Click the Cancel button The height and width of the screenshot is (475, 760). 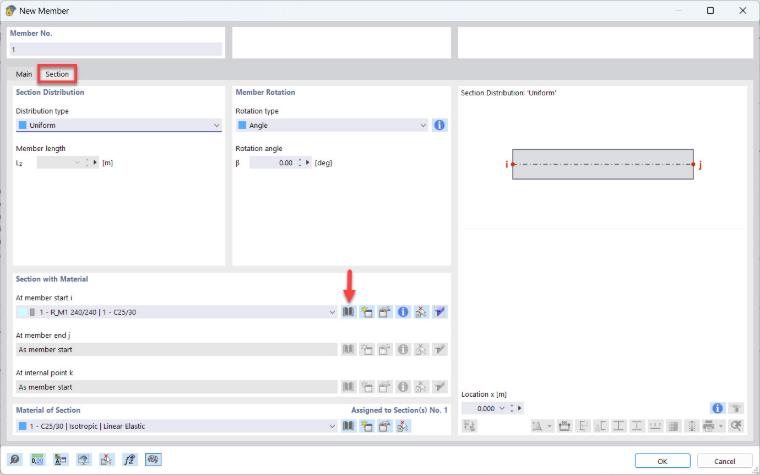pos(725,461)
